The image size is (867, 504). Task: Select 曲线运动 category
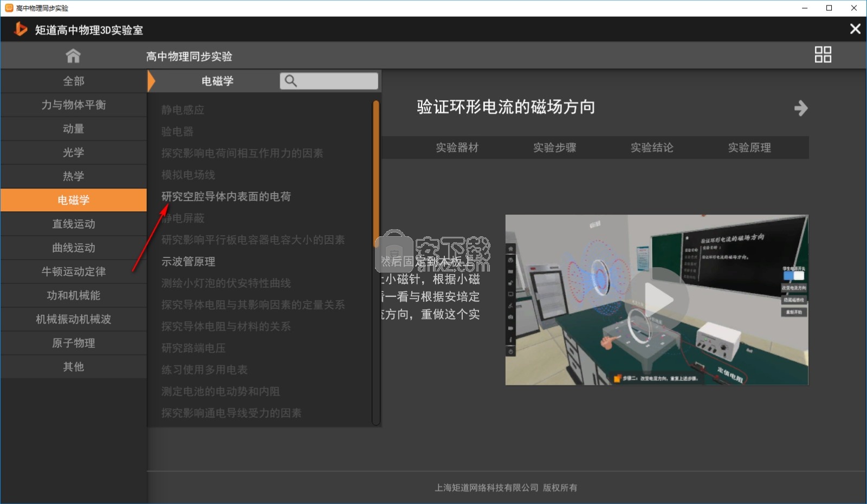pyautogui.click(x=74, y=248)
